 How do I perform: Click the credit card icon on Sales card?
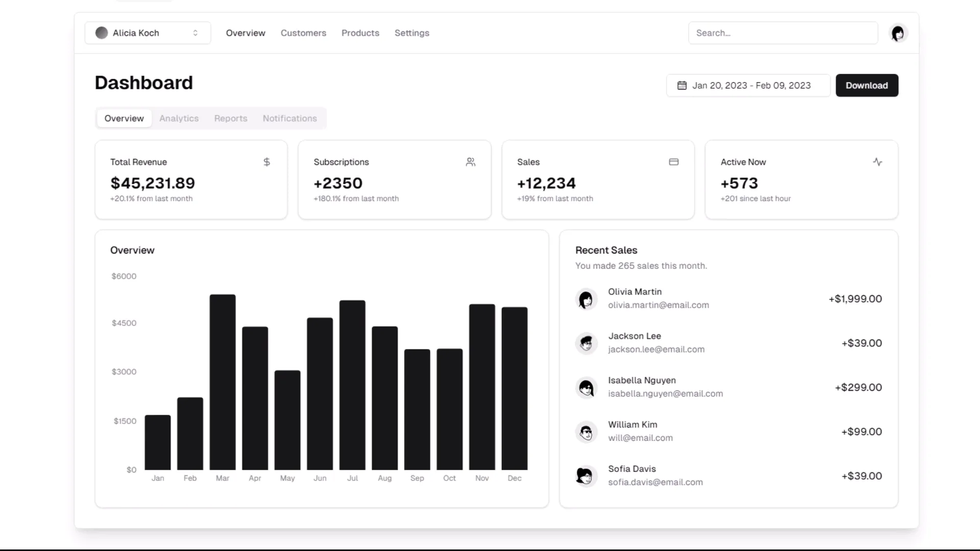pos(674,162)
